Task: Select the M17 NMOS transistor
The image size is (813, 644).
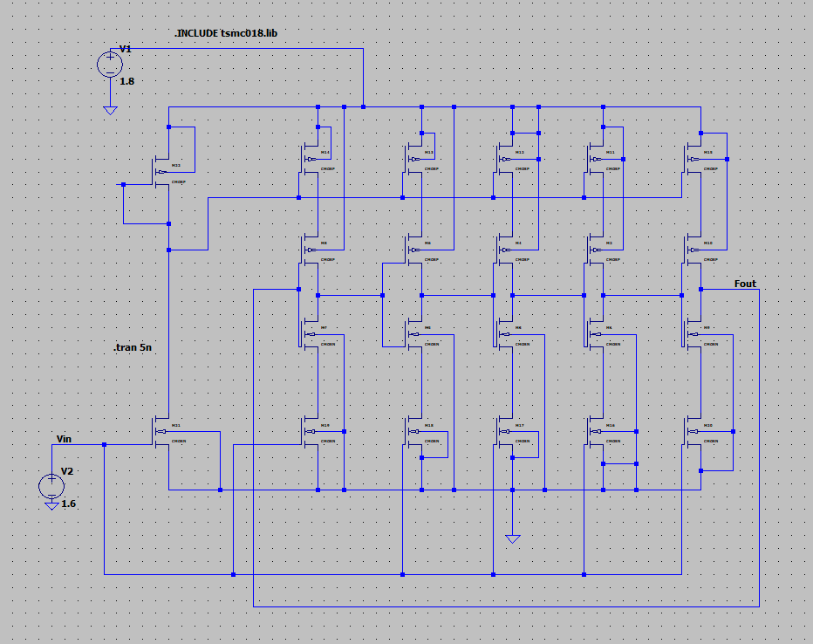Action: [505, 431]
